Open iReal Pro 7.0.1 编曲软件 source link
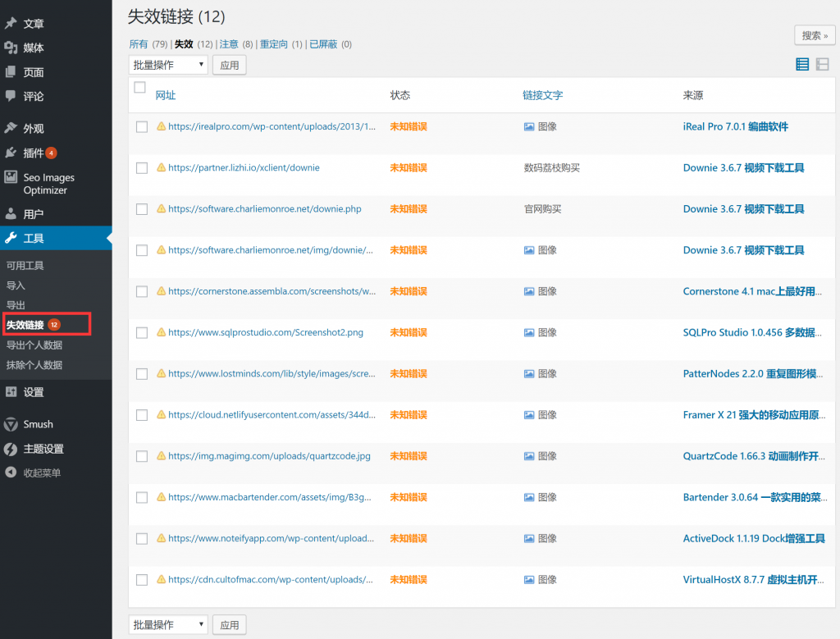Image resolution: width=840 pixels, height=639 pixels. [736, 126]
